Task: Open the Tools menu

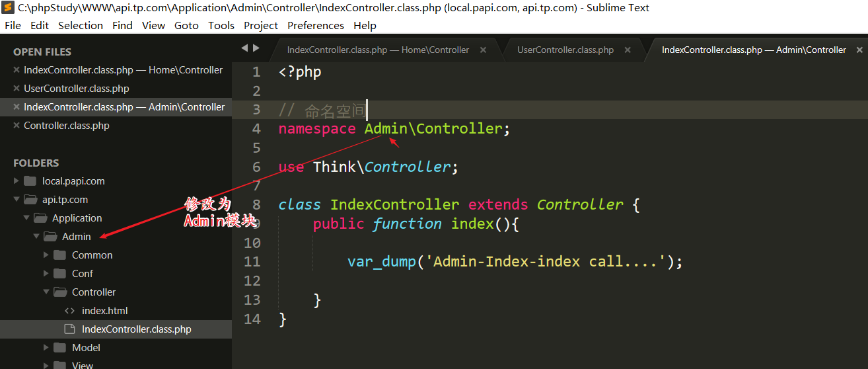Action: (221, 25)
